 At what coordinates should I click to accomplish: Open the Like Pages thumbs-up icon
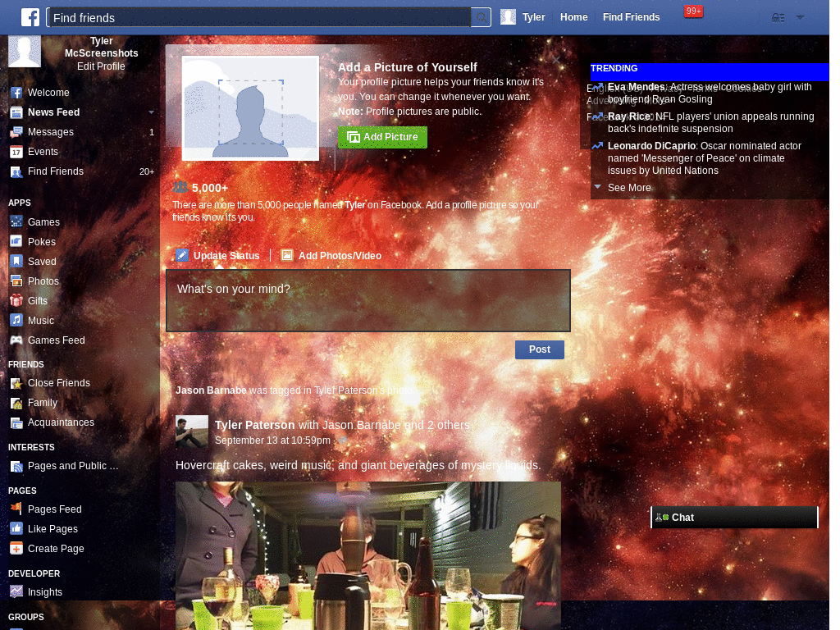(x=16, y=528)
